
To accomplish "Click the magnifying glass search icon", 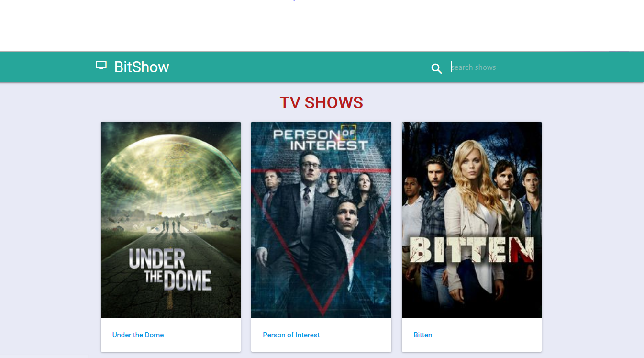I will pos(436,69).
